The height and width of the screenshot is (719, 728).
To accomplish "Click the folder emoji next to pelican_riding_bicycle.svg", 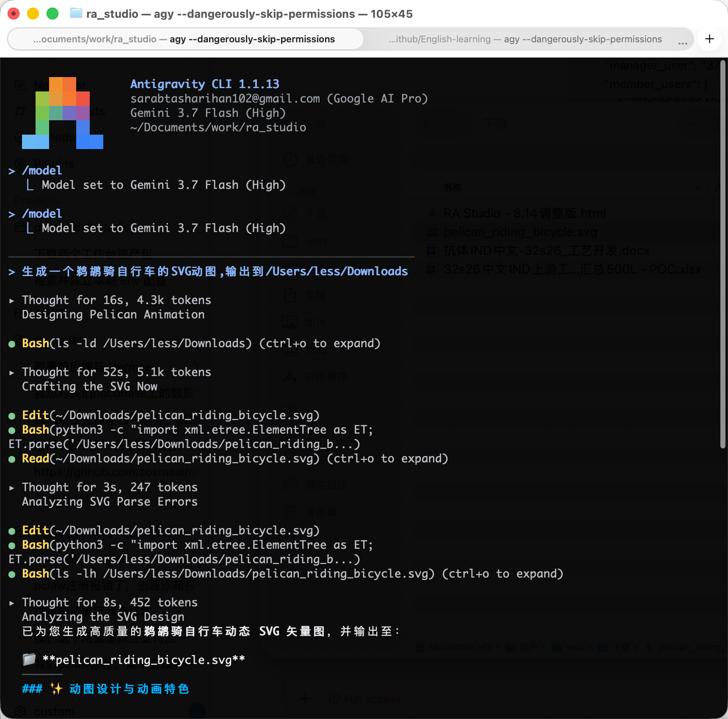I will click(x=29, y=660).
